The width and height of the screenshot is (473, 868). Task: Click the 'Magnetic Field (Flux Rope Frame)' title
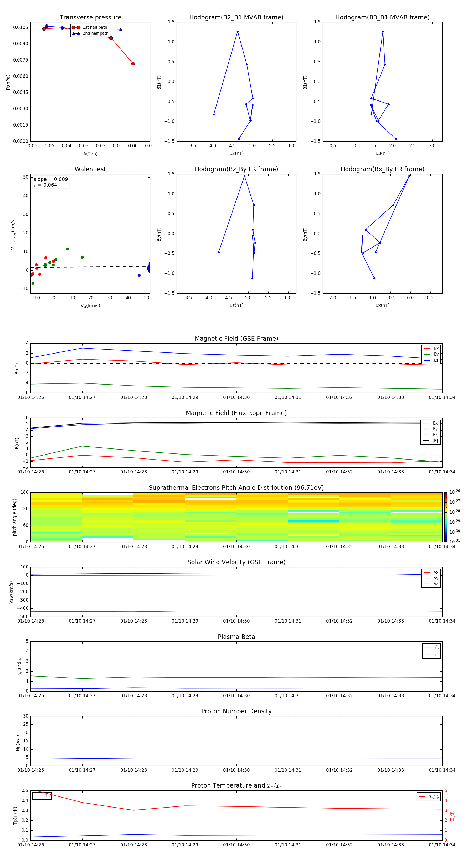[x=236, y=413]
